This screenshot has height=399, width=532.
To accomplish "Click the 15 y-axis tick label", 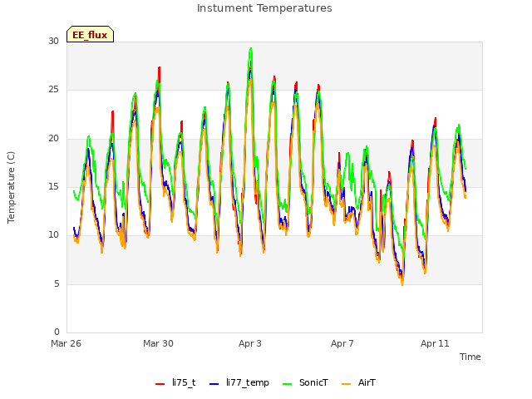I will point(53,186).
